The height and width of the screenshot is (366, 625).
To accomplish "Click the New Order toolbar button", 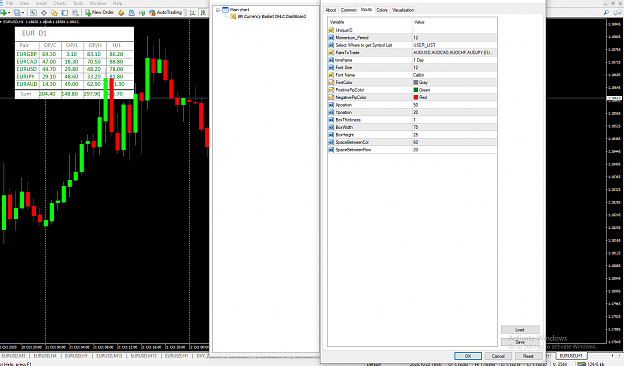I will (x=100, y=12).
